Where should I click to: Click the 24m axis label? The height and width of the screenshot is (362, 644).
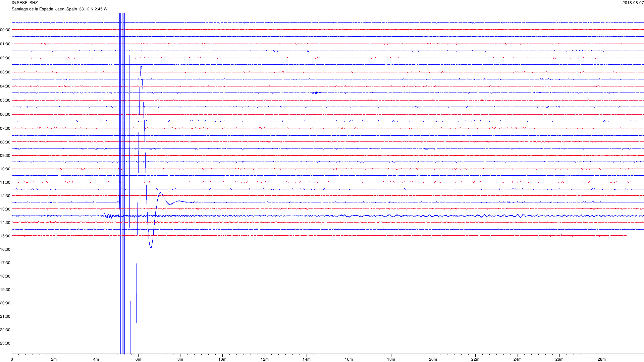(x=518, y=359)
